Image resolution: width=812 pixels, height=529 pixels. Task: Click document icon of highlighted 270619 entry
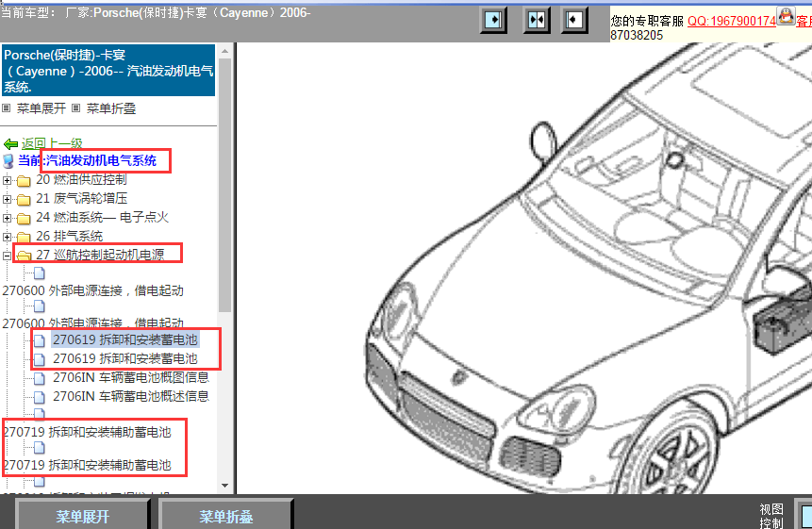point(40,340)
